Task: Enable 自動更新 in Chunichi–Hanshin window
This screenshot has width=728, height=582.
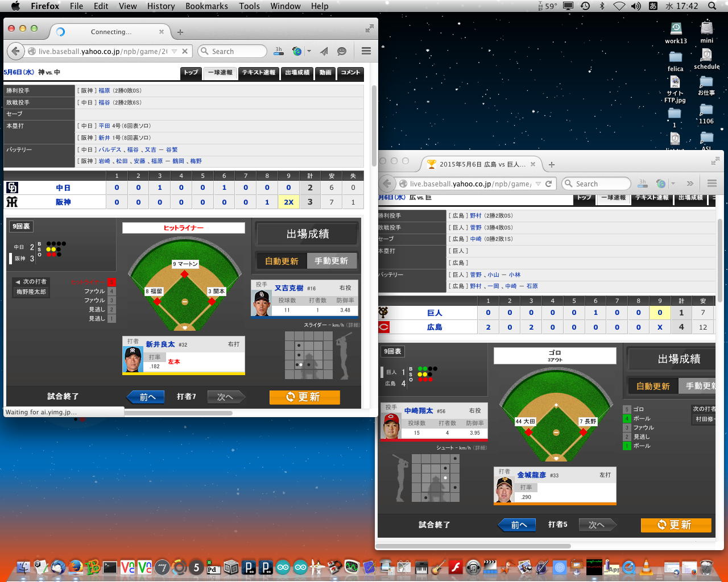Action: click(x=282, y=261)
